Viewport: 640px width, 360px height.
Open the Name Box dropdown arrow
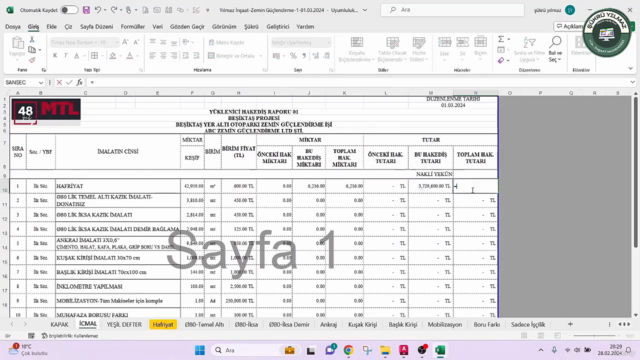click(41, 82)
